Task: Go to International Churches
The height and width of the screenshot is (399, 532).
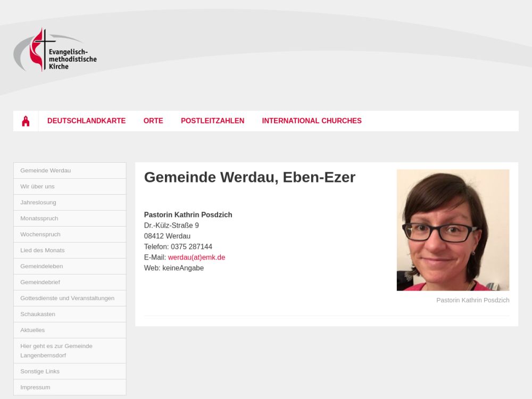Action: 312,121
